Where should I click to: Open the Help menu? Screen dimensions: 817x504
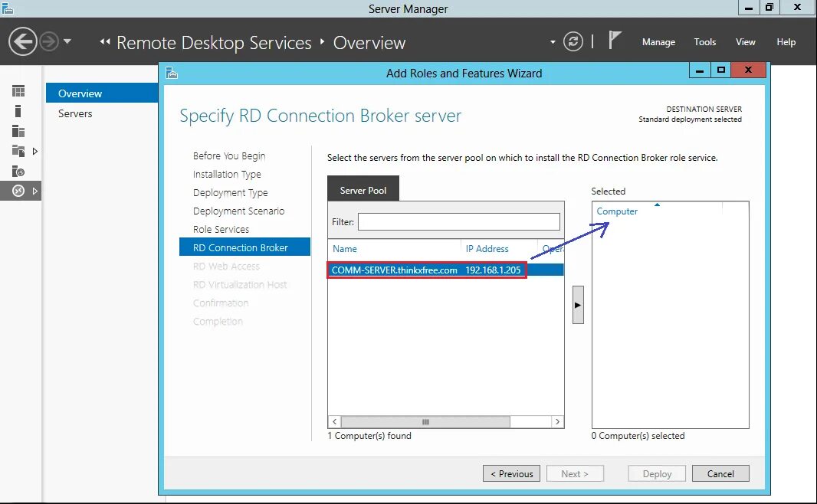tap(786, 42)
